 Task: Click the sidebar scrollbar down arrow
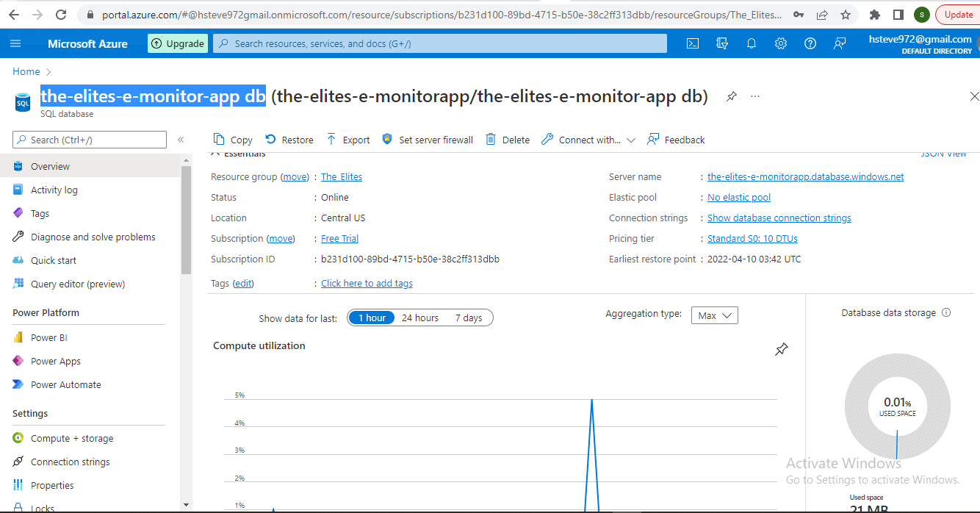pyautogui.click(x=186, y=505)
